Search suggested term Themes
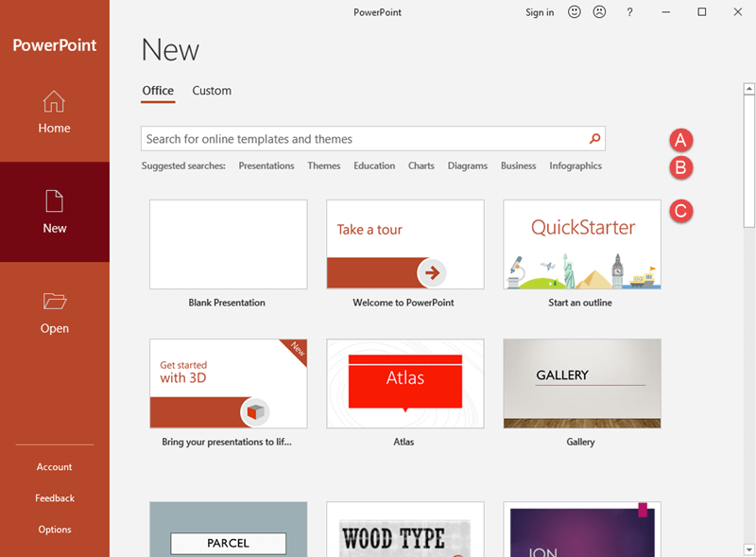 tap(324, 165)
